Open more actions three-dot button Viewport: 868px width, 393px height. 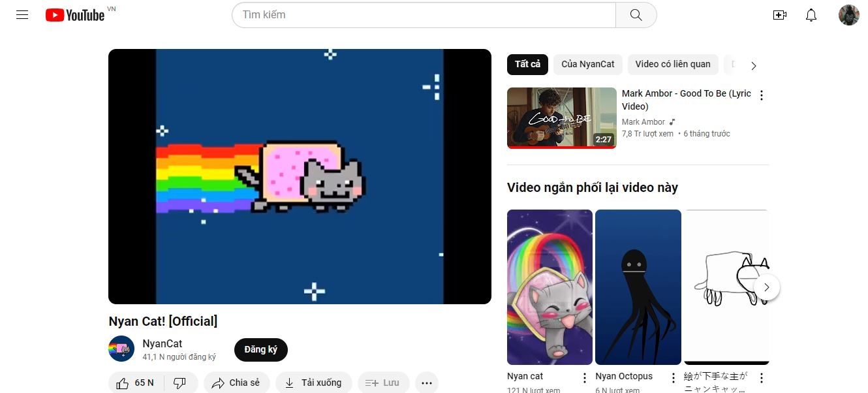tap(427, 383)
